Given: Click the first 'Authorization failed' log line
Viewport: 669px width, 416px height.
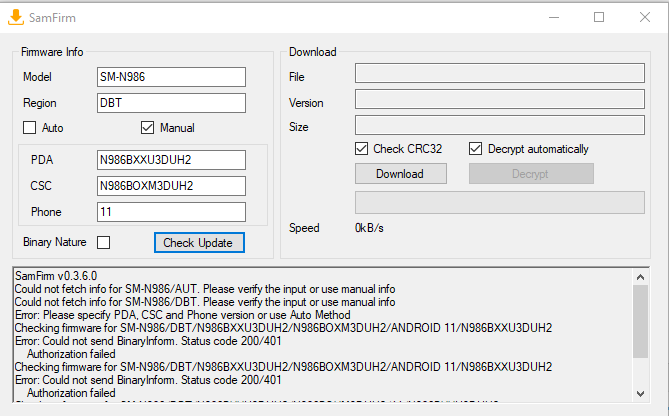Looking at the screenshot, I should [x=71, y=354].
